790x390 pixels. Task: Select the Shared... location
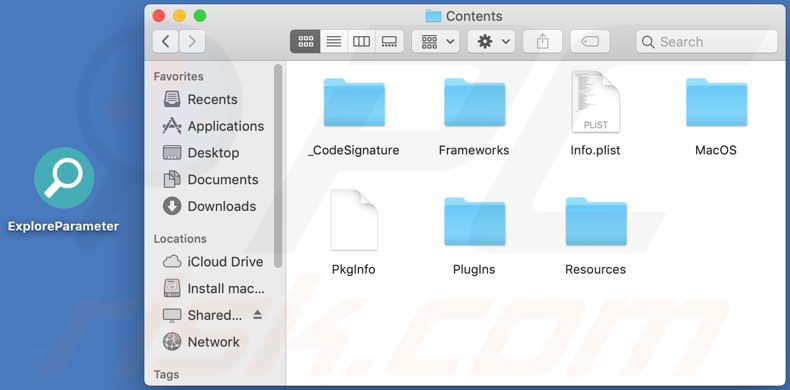click(x=203, y=315)
